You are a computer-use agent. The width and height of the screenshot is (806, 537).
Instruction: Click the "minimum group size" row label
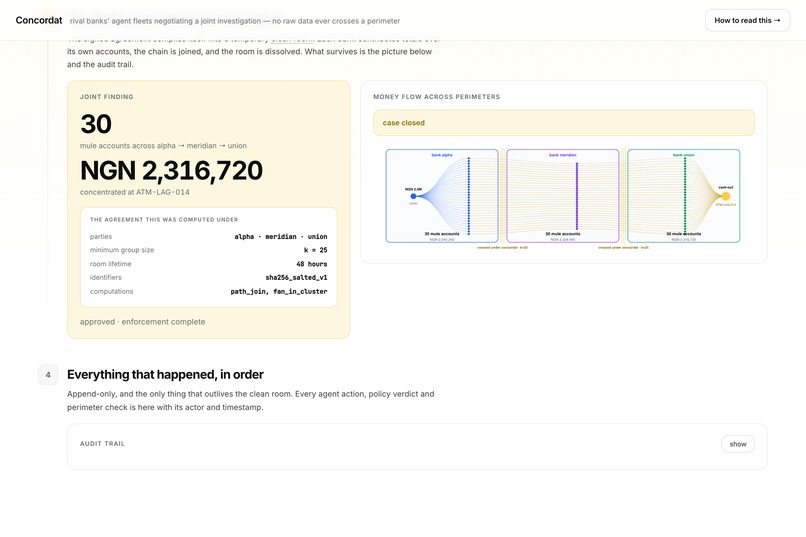click(122, 250)
